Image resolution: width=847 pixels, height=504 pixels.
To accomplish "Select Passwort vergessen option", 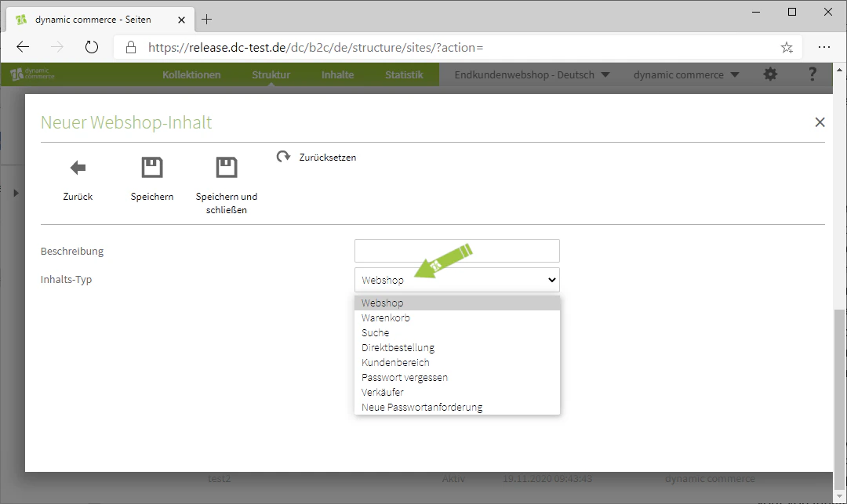I will tap(457, 378).
